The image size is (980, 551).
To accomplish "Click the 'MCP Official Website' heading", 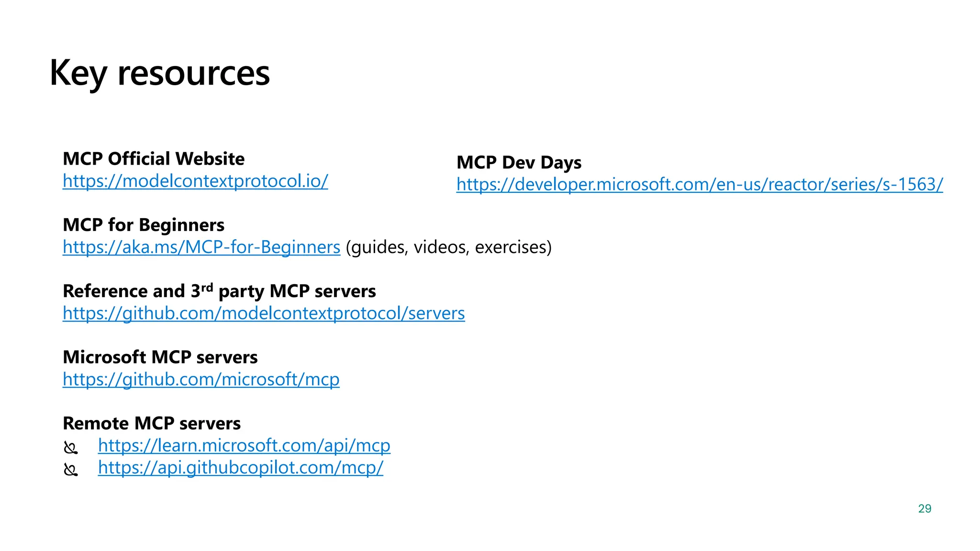I will coord(154,159).
